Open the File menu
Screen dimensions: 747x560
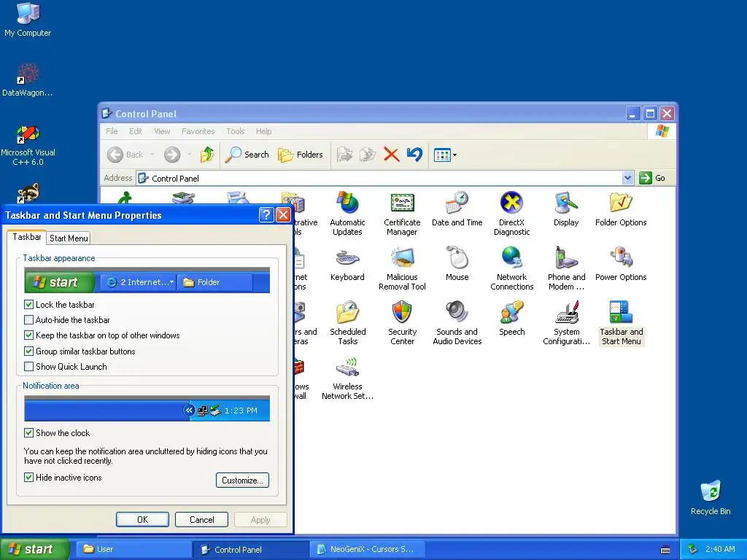(112, 131)
